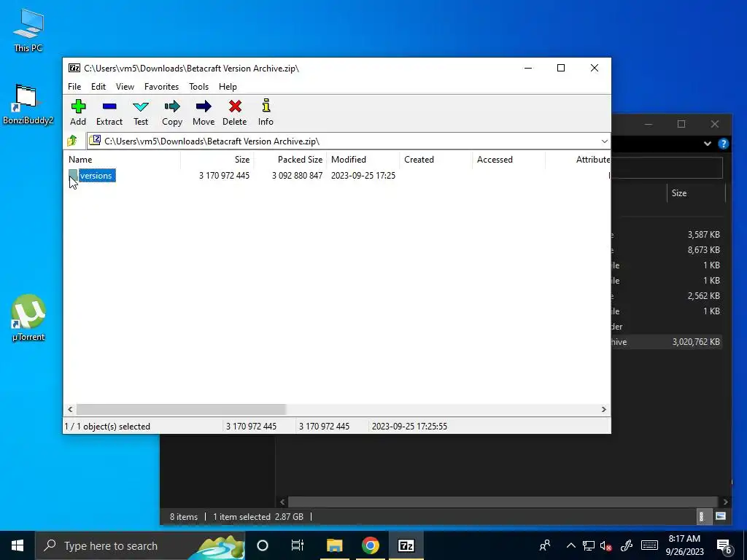Click the Add toolbar icon
This screenshot has height=560, width=747.
click(78, 112)
